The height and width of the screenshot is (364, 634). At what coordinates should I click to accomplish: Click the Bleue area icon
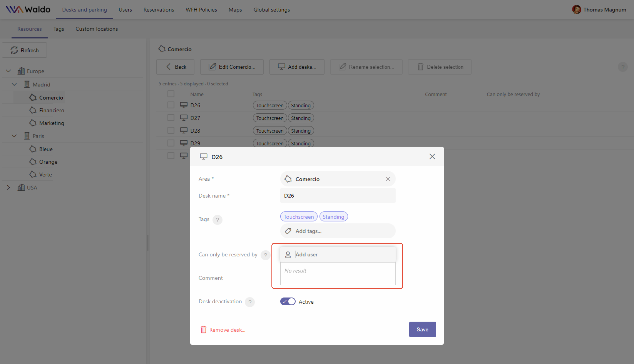pos(33,149)
